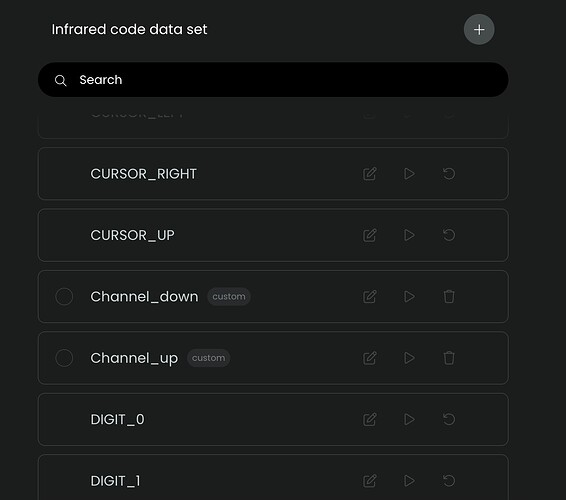Open the DIGIT_1 list entry
The image size is (566, 500).
pyautogui.click(x=273, y=477)
